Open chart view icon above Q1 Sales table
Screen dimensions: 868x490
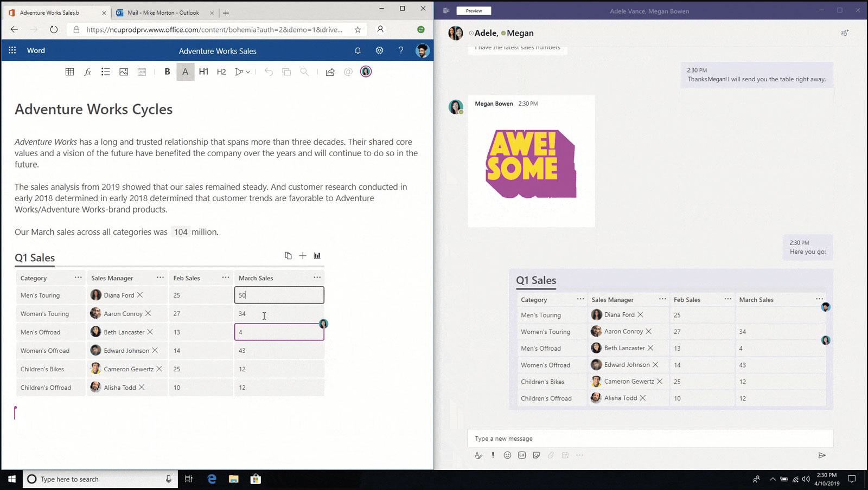pos(317,255)
